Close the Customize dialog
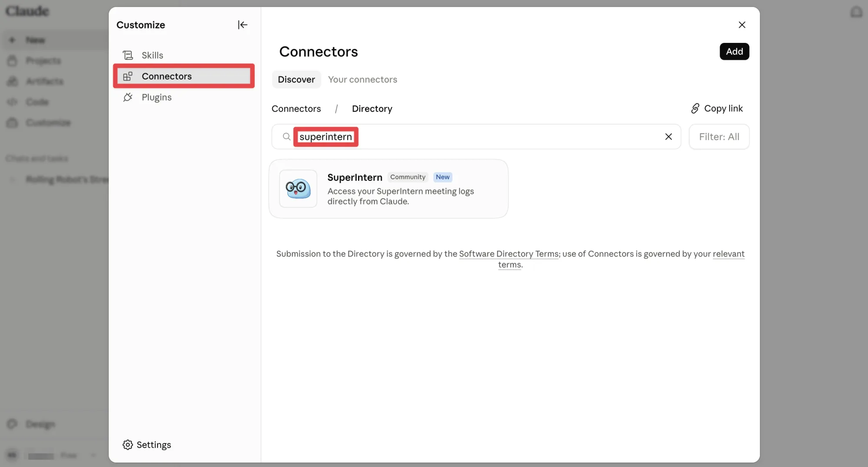The image size is (868, 467). pos(742,25)
